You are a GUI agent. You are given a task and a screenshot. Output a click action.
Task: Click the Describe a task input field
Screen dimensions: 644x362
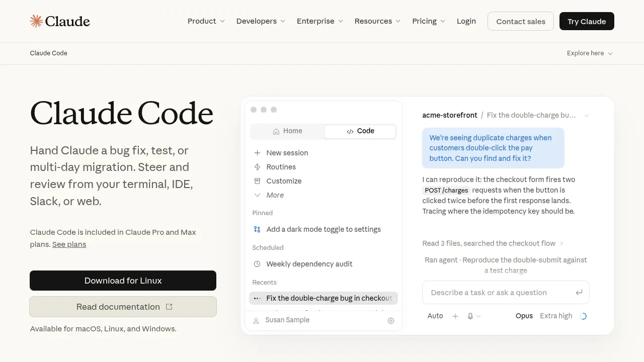(x=506, y=293)
